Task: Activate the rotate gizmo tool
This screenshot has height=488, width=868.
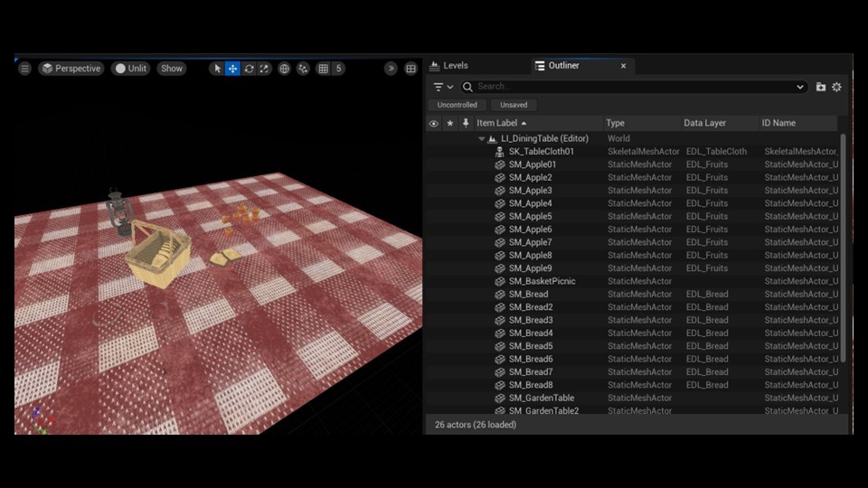Action: (250, 69)
